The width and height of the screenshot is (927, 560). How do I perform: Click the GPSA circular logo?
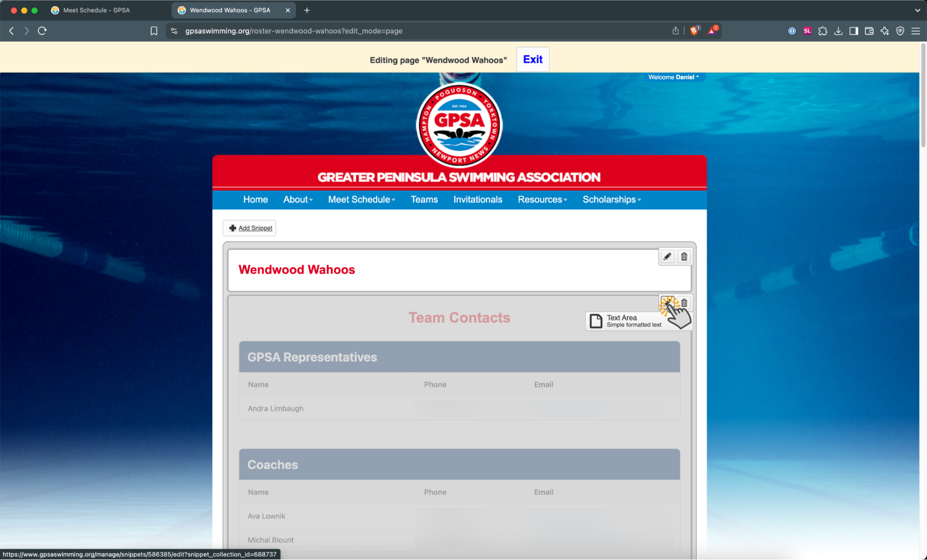tap(459, 124)
